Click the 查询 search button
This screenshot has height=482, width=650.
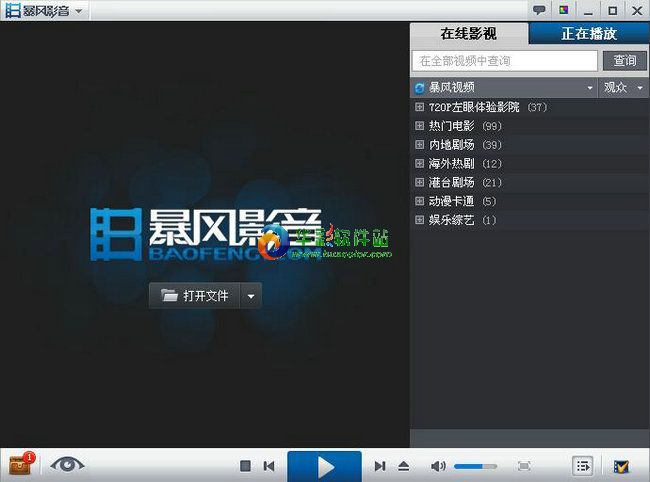coord(625,61)
